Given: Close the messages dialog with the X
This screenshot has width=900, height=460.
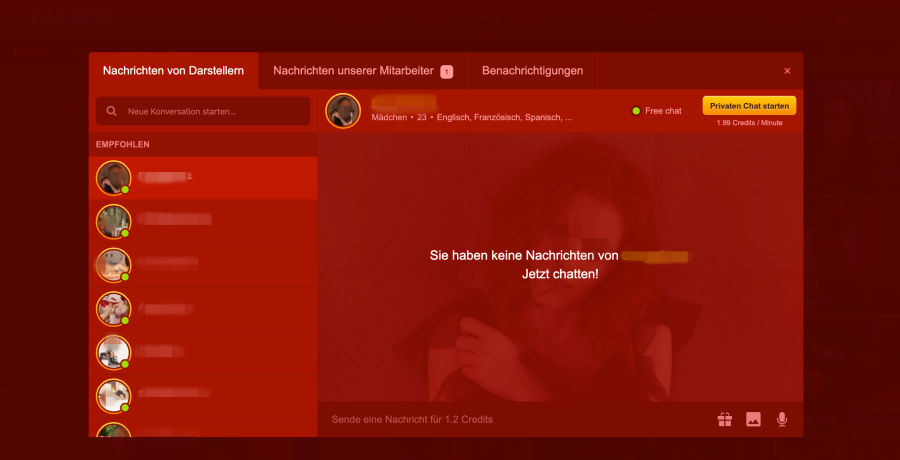Looking at the screenshot, I should click(x=787, y=71).
